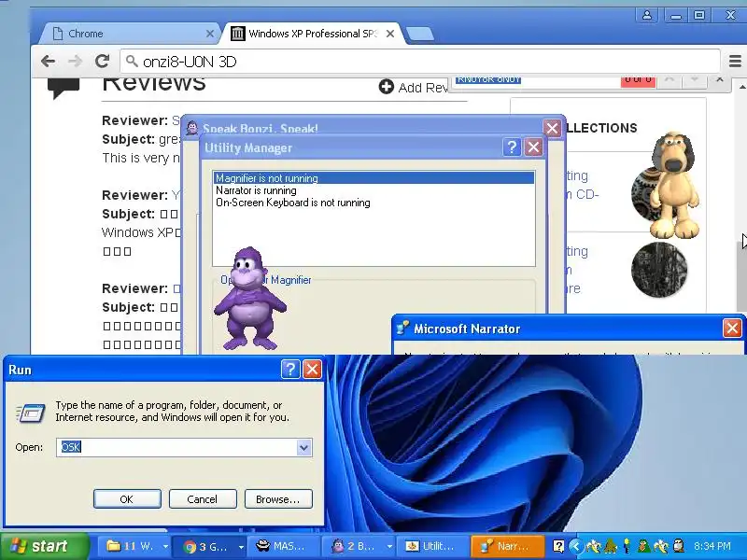Close the Microsoft Narrator window
Screen dimensions: 747x560
click(x=732, y=329)
